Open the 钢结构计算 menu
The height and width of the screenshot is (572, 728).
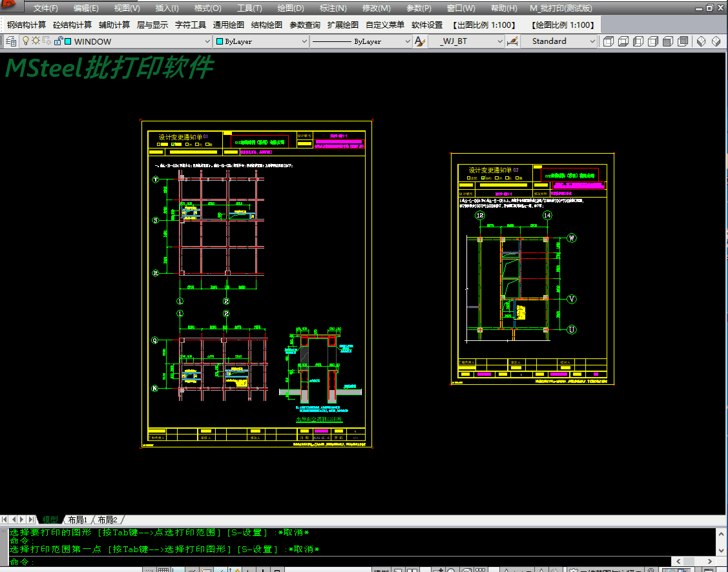(26, 25)
